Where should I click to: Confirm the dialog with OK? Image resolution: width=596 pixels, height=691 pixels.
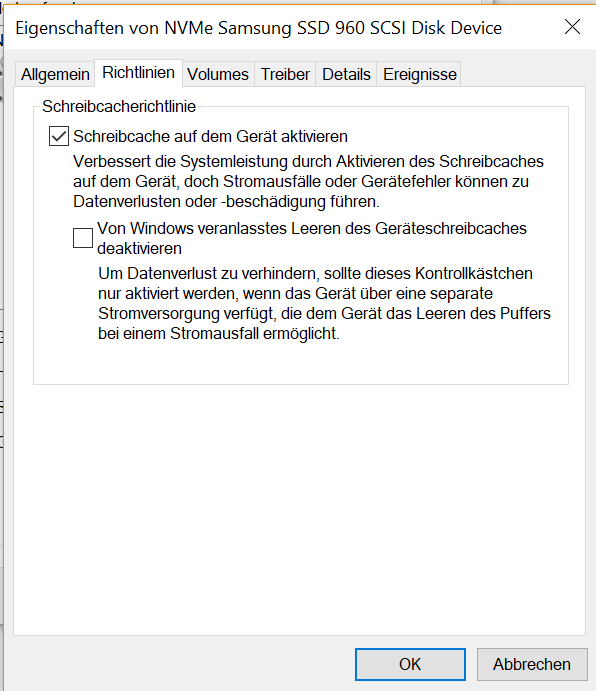point(410,664)
